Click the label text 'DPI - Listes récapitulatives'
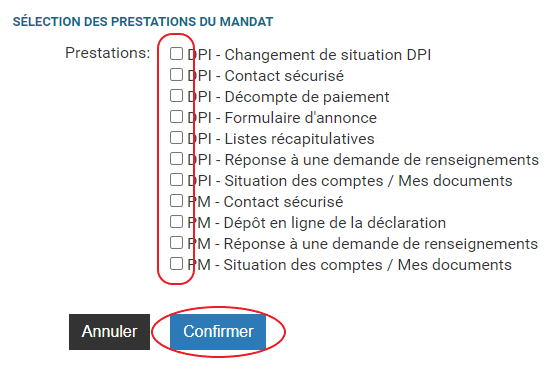The height and width of the screenshot is (371, 549). (x=281, y=139)
